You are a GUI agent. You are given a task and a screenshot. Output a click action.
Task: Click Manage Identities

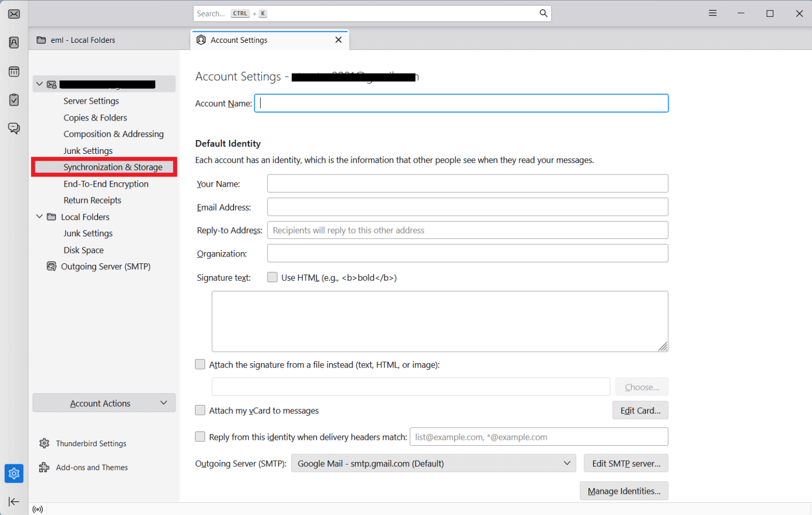(624, 491)
